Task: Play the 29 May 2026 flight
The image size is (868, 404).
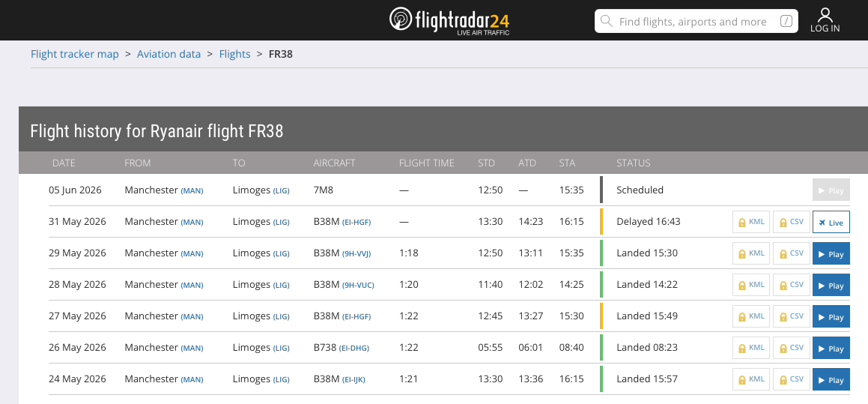Action: point(831,253)
